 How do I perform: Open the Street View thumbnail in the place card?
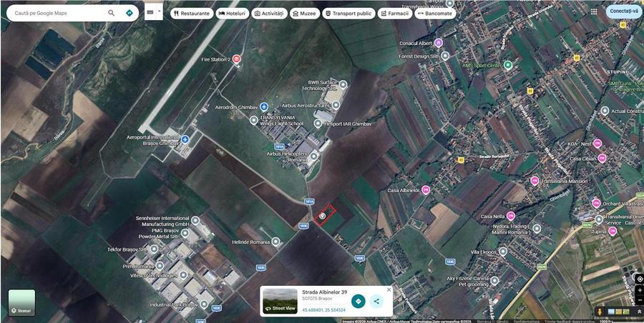point(280,302)
